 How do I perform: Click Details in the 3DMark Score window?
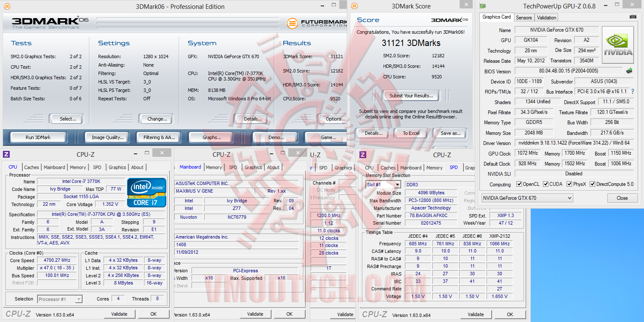point(373,133)
